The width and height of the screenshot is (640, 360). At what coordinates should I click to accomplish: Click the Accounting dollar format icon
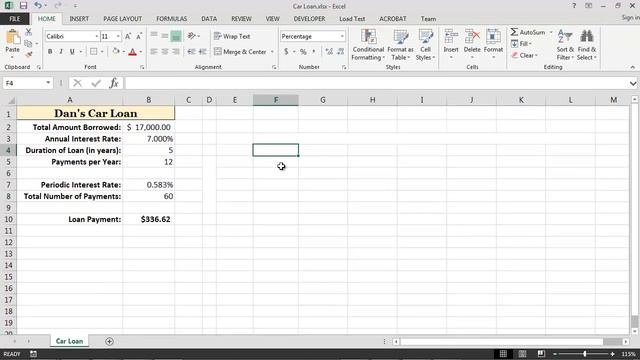pos(286,51)
